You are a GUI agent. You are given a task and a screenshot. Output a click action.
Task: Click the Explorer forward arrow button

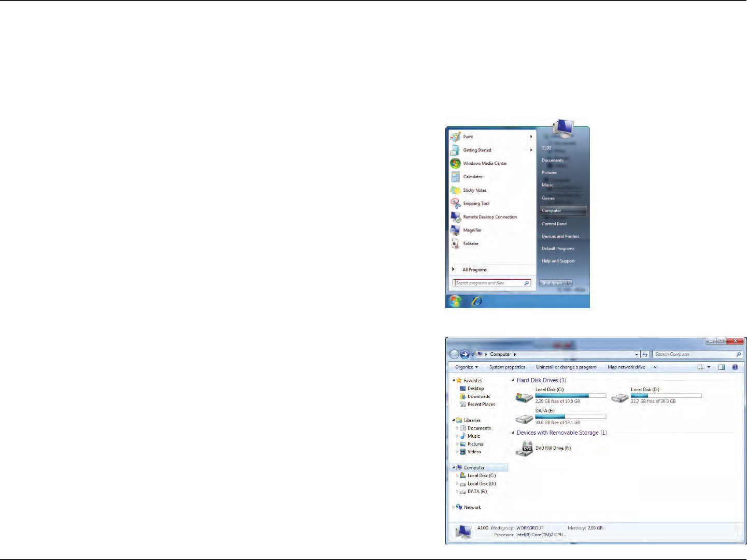point(464,354)
